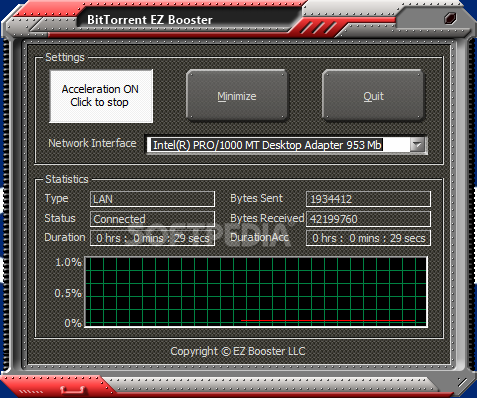The width and height of the screenshot is (477, 398).
Task: Click the Minimize button
Action: 237,95
